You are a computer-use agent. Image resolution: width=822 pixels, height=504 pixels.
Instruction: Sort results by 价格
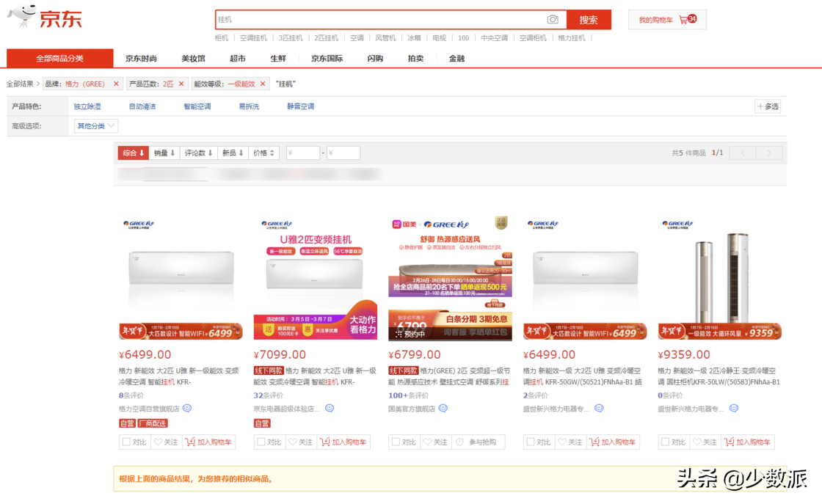coord(263,153)
